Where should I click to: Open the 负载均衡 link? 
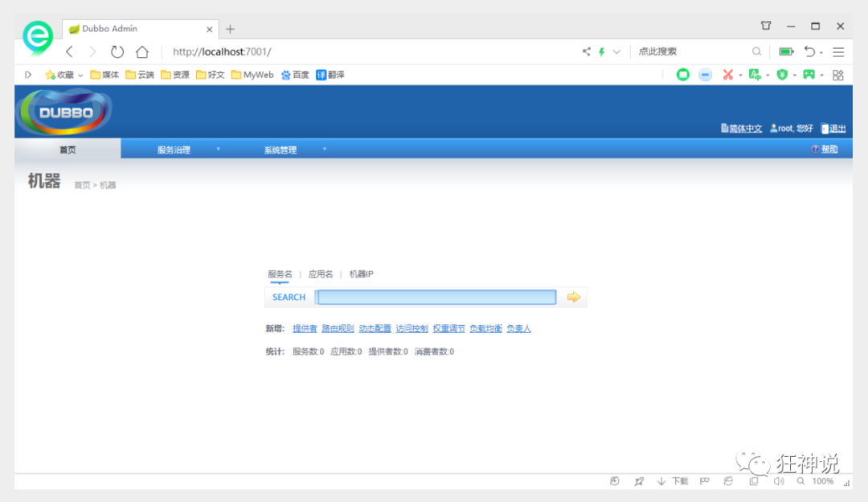(485, 328)
